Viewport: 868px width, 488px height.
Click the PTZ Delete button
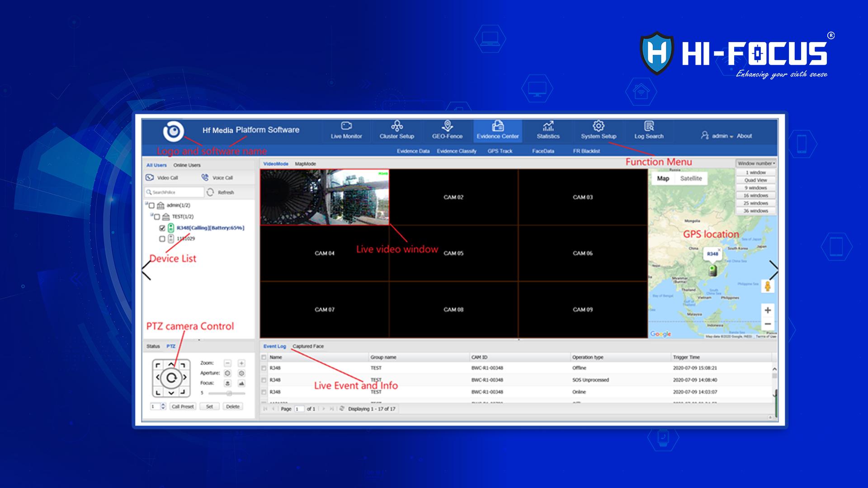(x=233, y=407)
